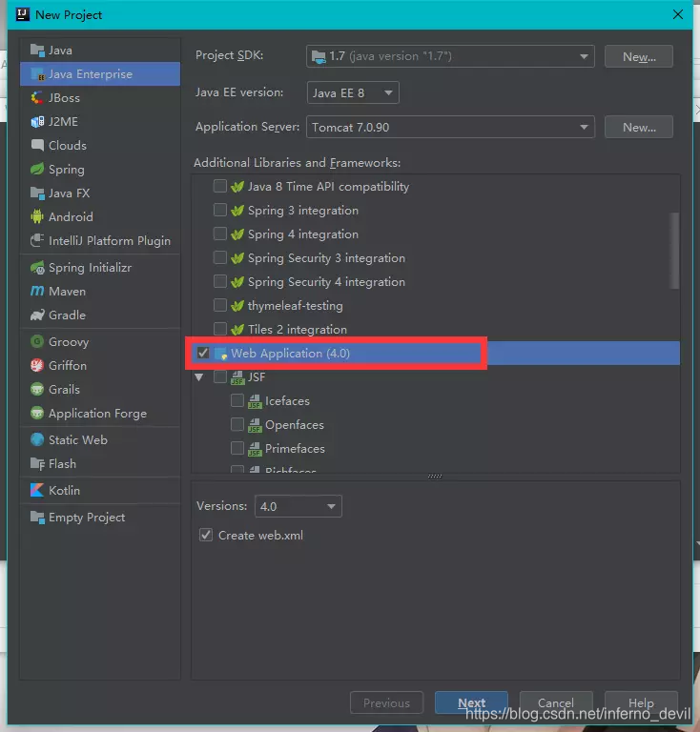
Task: Click the splitter handle below frameworks list
Action: click(435, 477)
